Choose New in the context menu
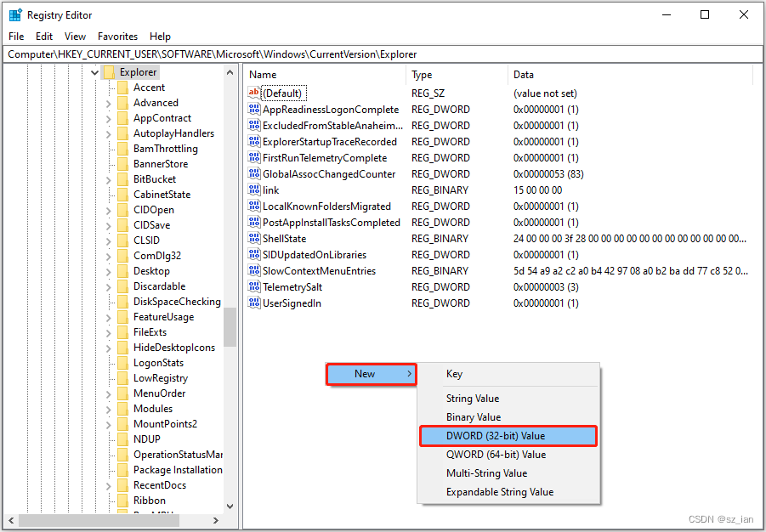This screenshot has height=532, width=766. tap(372, 374)
